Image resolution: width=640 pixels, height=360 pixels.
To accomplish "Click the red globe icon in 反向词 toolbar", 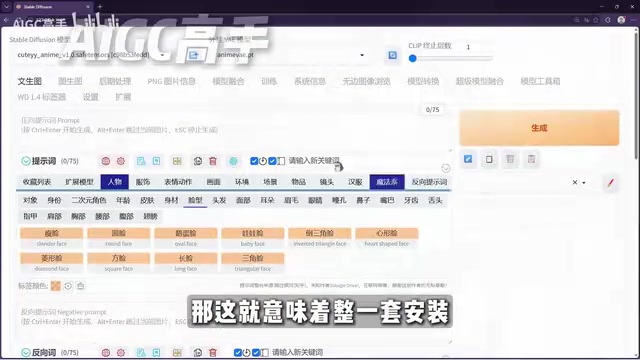I will pos(106,353).
